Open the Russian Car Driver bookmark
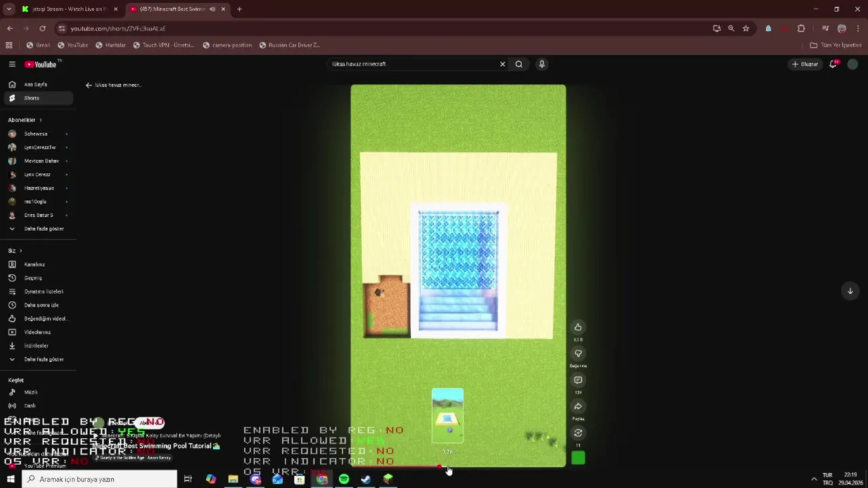The width and height of the screenshot is (868, 488). [290, 45]
